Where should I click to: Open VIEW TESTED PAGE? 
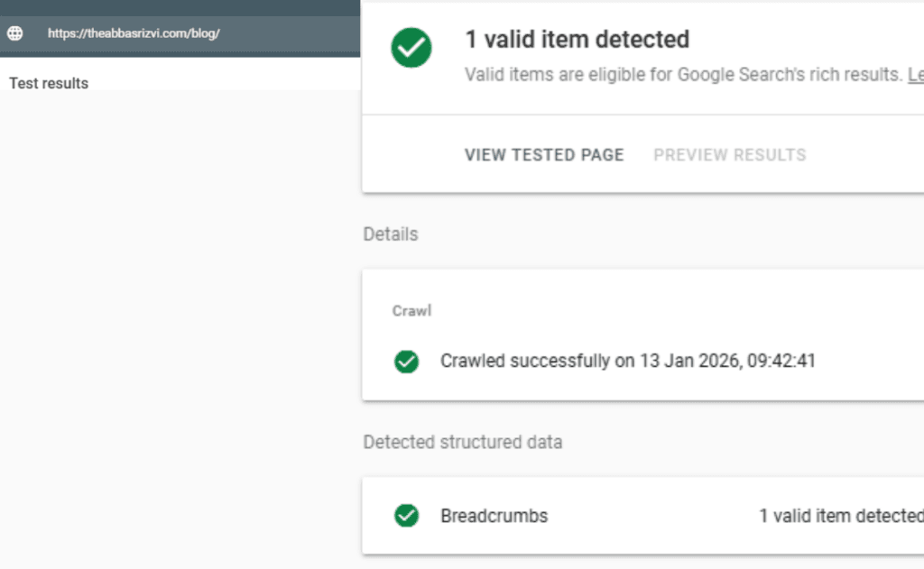point(543,154)
